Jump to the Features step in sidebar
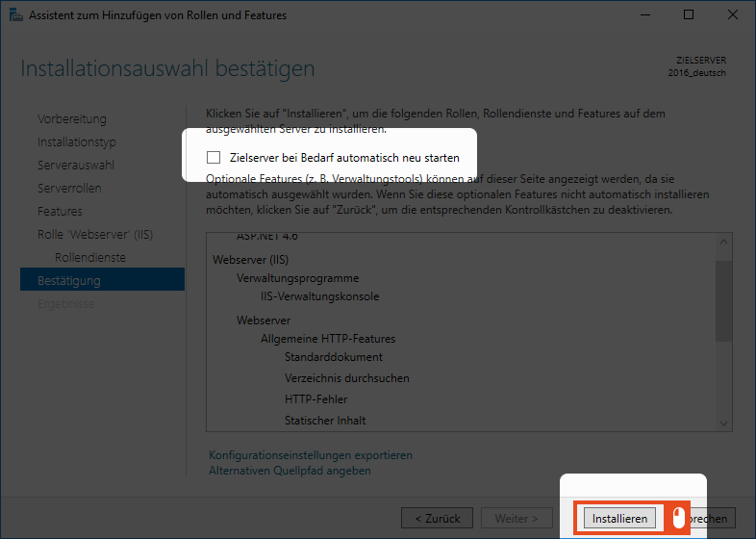756x539 pixels. pos(60,212)
